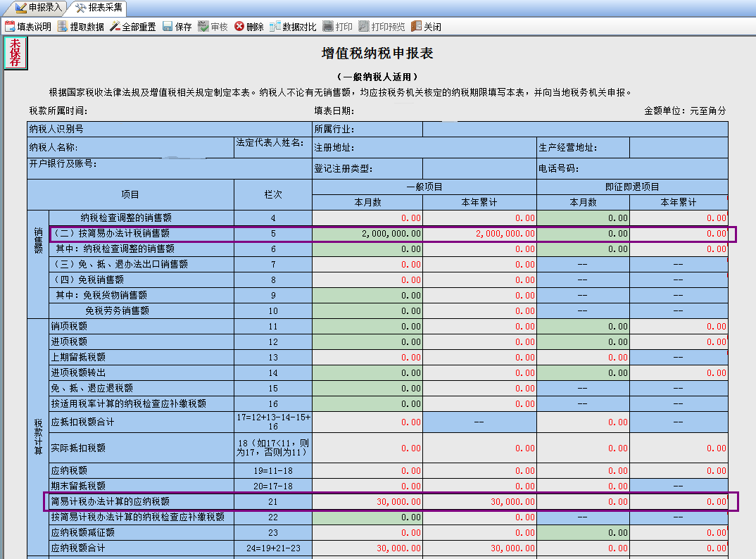Click the 打印预览 toolbar icon

point(364,27)
